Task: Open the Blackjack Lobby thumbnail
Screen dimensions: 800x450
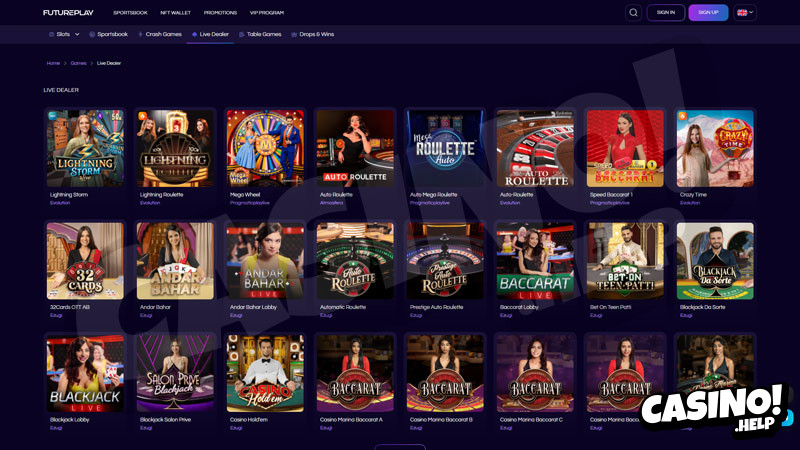Action: (x=85, y=373)
